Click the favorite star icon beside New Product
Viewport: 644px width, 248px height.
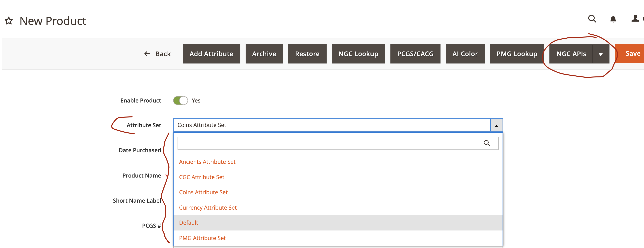click(9, 21)
